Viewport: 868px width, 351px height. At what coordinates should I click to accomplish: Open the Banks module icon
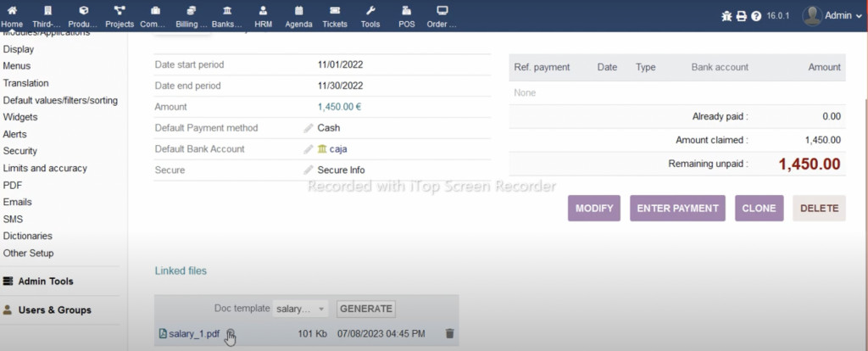coord(227,10)
